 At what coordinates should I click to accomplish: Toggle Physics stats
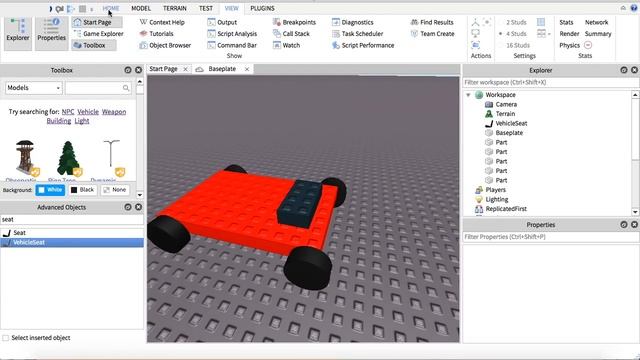569,45
